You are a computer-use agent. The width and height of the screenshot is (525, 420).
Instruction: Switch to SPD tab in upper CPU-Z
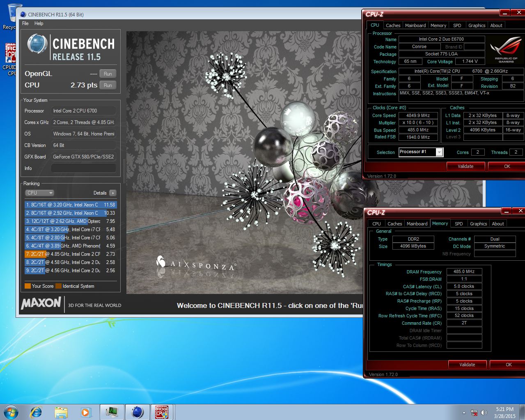click(x=457, y=25)
